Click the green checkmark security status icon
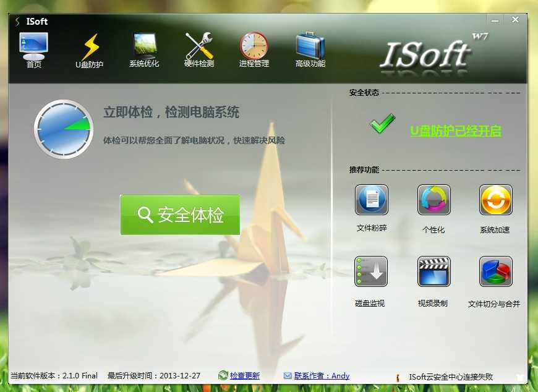Image resolution: width=538 pixels, height=392 pixels. (382, 124)
